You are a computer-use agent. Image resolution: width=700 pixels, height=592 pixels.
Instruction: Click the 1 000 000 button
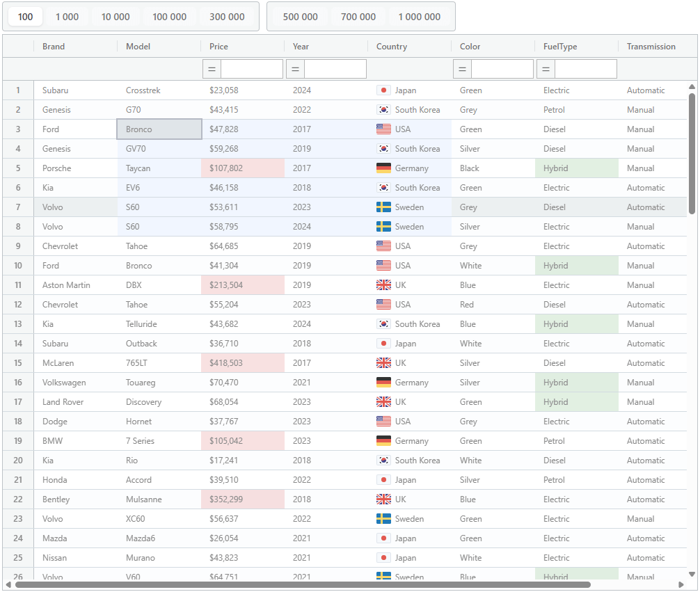[x=420, y=16]
